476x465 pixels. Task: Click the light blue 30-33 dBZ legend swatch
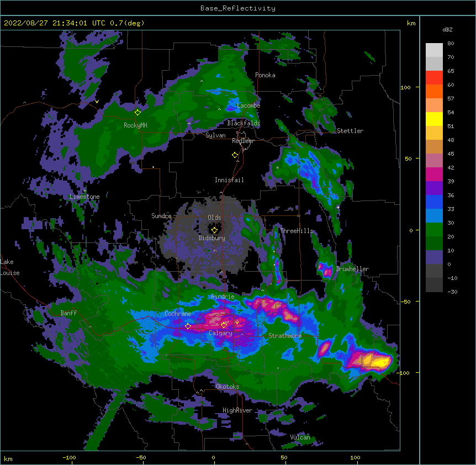pyautogui.click(x=434, y=216)
